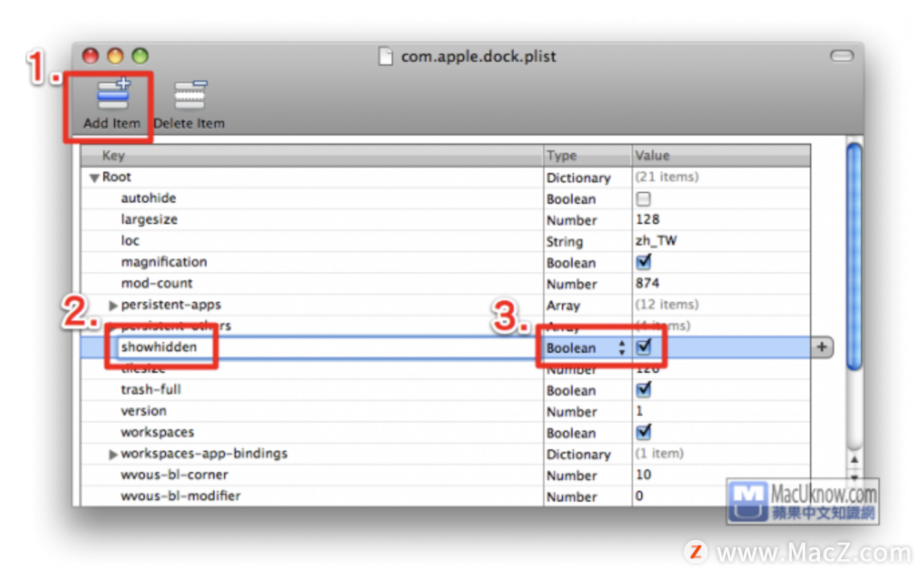
Task: Collapse the Root disclosure triangle
Action: [x=95, y=178]
